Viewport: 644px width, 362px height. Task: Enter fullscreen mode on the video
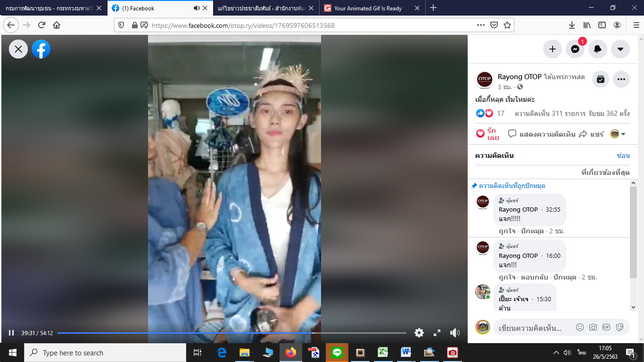(x=437, y=332)
